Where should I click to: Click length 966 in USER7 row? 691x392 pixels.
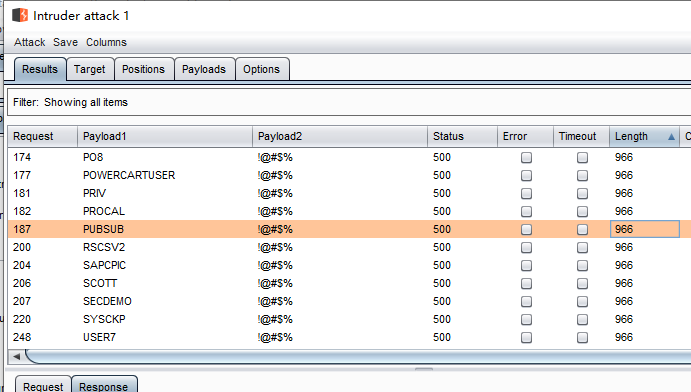pyautogui.click(x=624, y=337)
